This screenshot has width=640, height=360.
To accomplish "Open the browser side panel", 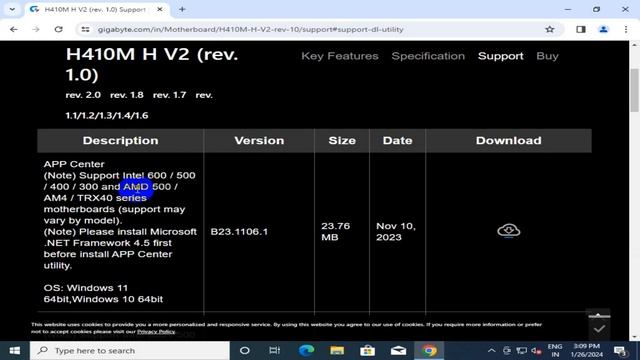I will pos(581,29).
